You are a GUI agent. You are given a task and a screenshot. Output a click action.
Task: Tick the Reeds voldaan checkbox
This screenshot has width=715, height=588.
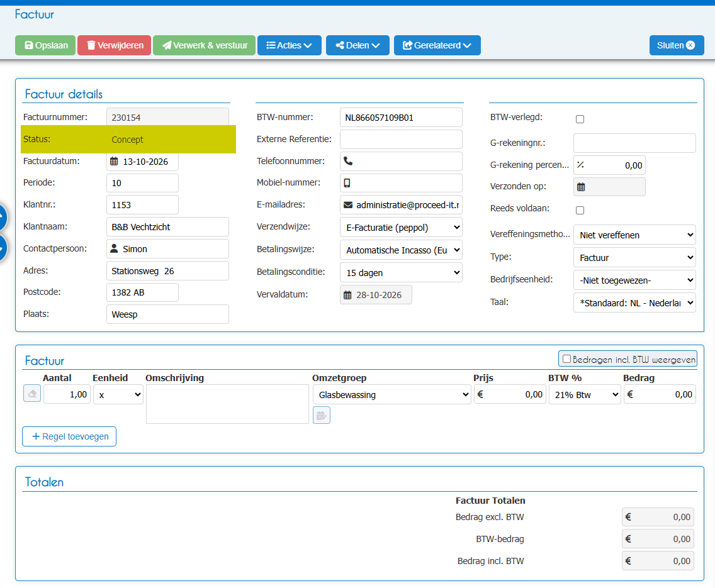point(580,210)
